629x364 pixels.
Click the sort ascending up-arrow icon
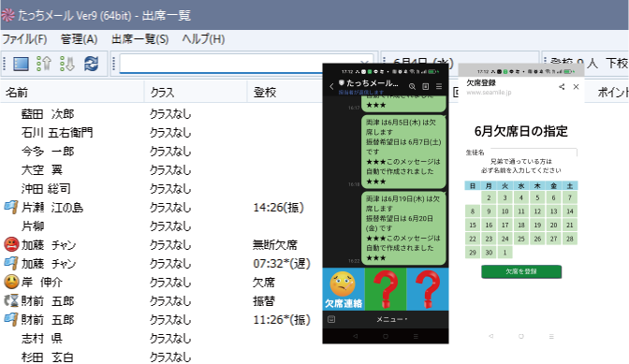click(44, 64)
